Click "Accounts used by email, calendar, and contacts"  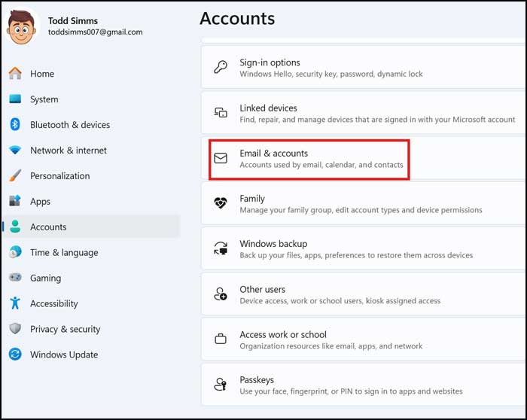321,165
